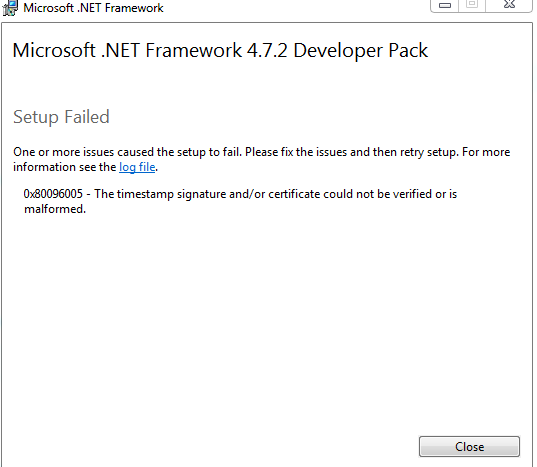The width and height of the screenshot is (537, 467).
Task: Click the 'Setup Failed' heading
Action: pyautogui.click(x=61, y=117)
